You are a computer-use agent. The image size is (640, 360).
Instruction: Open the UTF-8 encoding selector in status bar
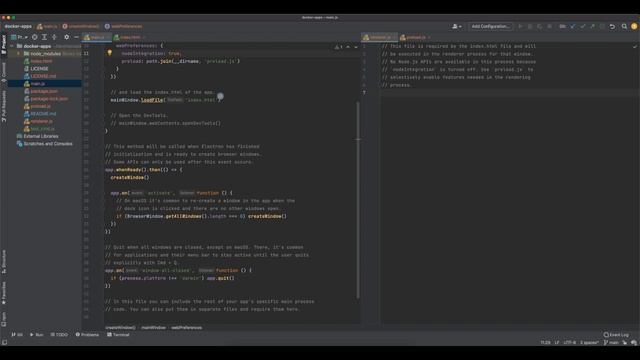569,342
